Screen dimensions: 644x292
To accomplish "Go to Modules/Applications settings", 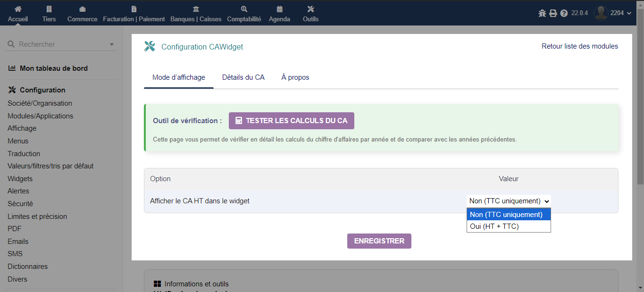I will point(40,116).
